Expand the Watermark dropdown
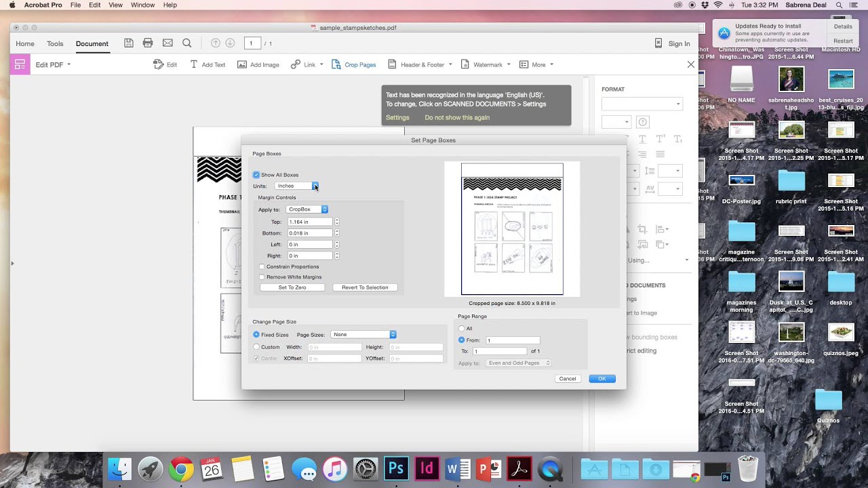Image resolution: width=868 pixels, height=488 pixels. point(509,64)
